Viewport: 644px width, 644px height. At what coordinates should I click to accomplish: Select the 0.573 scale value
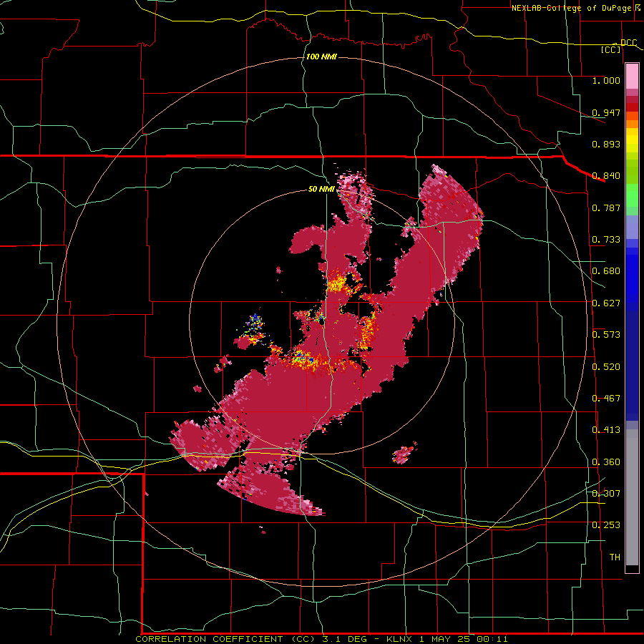point(606,335)
